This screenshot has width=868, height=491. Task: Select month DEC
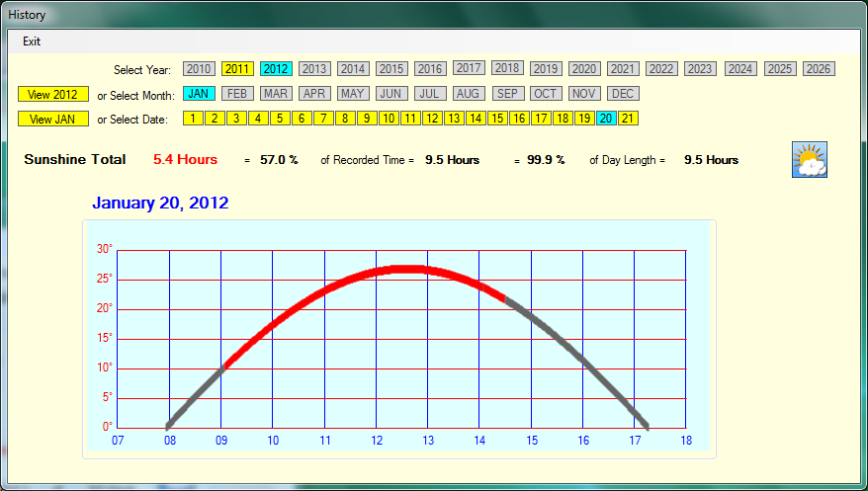click(x=623, y=94)
